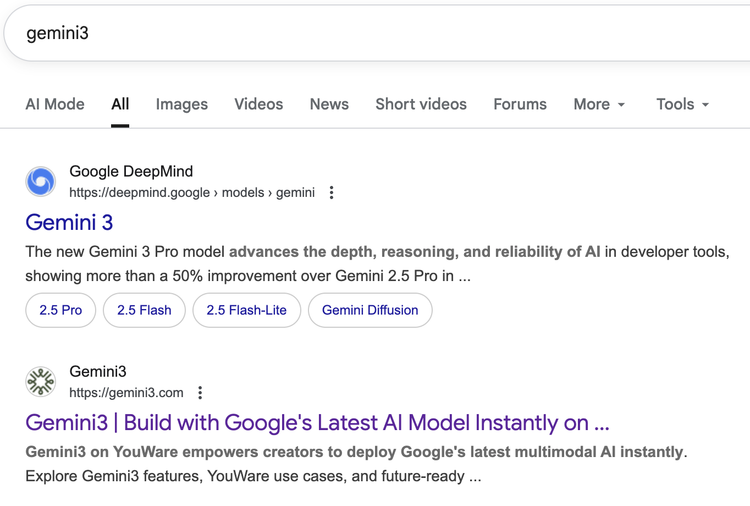Switch to Short videos tab
This screenshot has width=750, height=506.
pyautogui.click(x=421, y=104)
